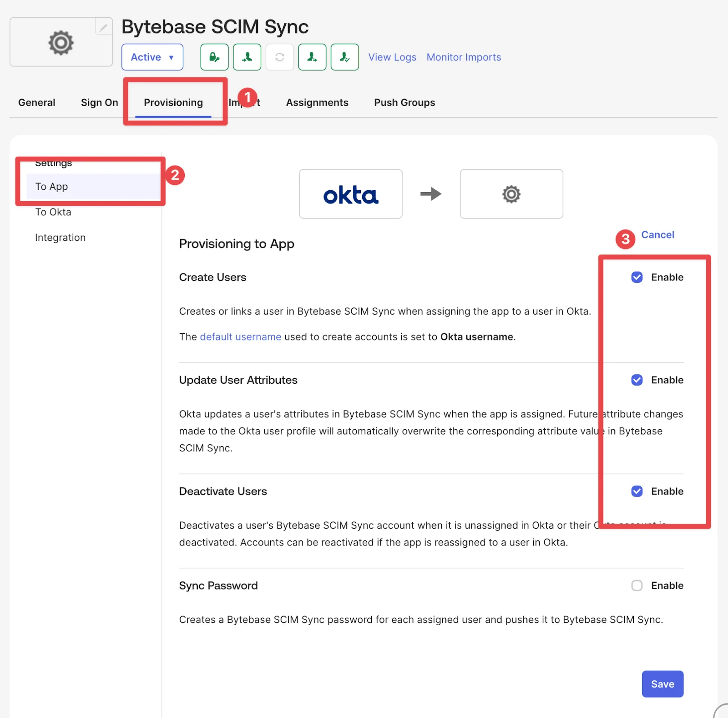This screenshot has width=728, height=718.
Task: Switch to the Import tab
Action: tap(244, 102)
